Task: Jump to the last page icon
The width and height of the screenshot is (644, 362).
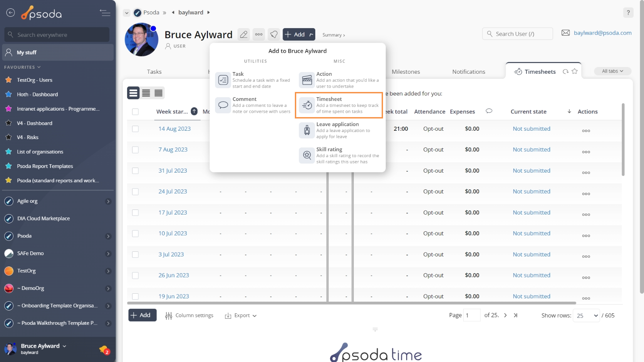Action: [x=516, y=315]
